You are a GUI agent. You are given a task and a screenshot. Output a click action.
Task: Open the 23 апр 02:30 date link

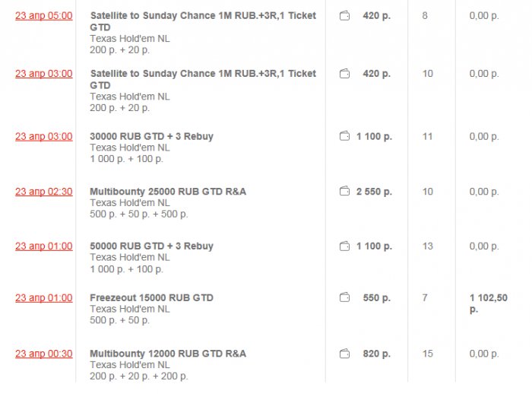[44, 192]
